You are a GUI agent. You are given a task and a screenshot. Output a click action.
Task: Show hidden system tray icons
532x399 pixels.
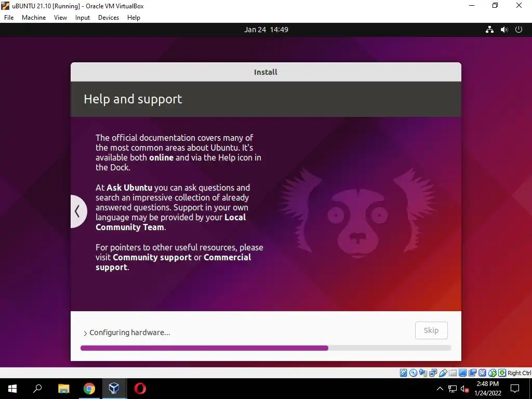coord(440,389)
